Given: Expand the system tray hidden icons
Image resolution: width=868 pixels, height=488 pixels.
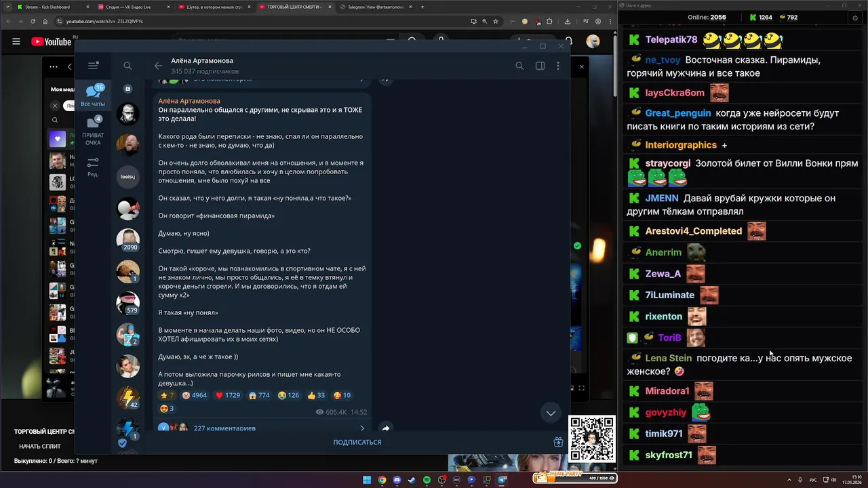Looking at the screenshot, I should point(789,480).
